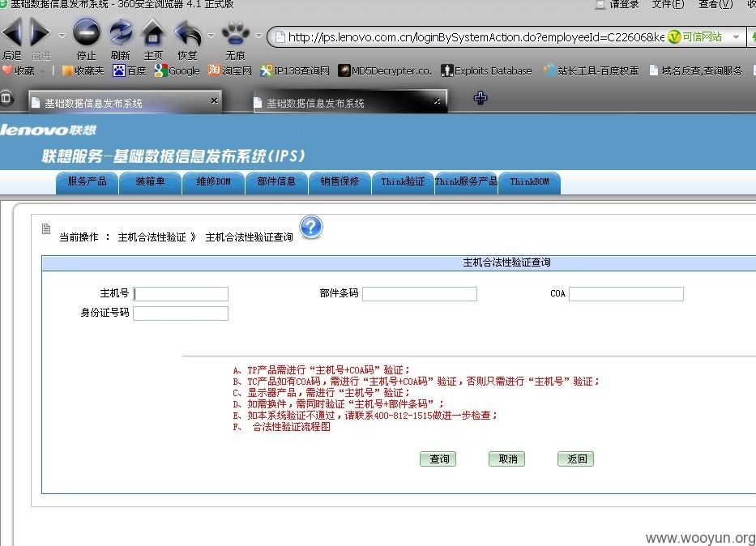Focus the COA input field
This screenshot has width=756, height=546.
pos(626,294)
